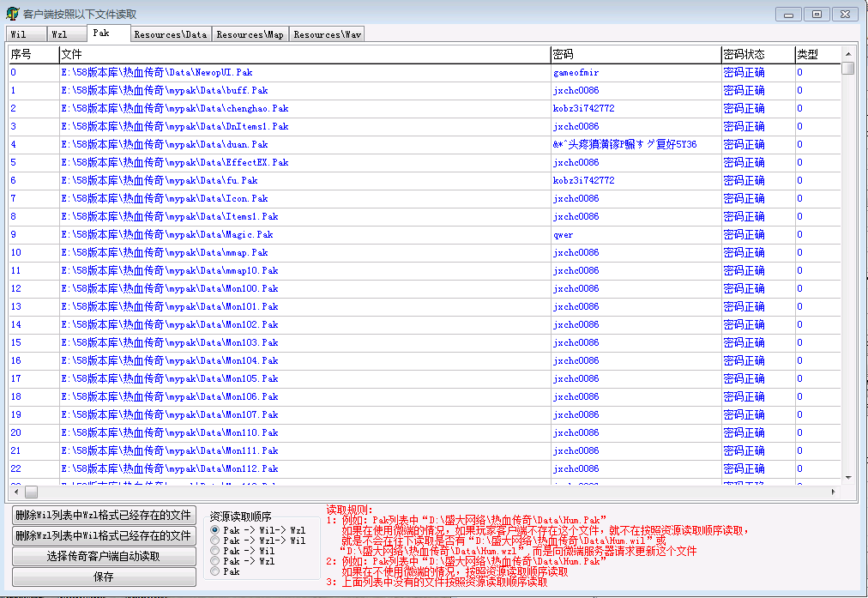Click 删除Wil列表中Wzl格式已经存在的文件 button

tap(104, 516)
